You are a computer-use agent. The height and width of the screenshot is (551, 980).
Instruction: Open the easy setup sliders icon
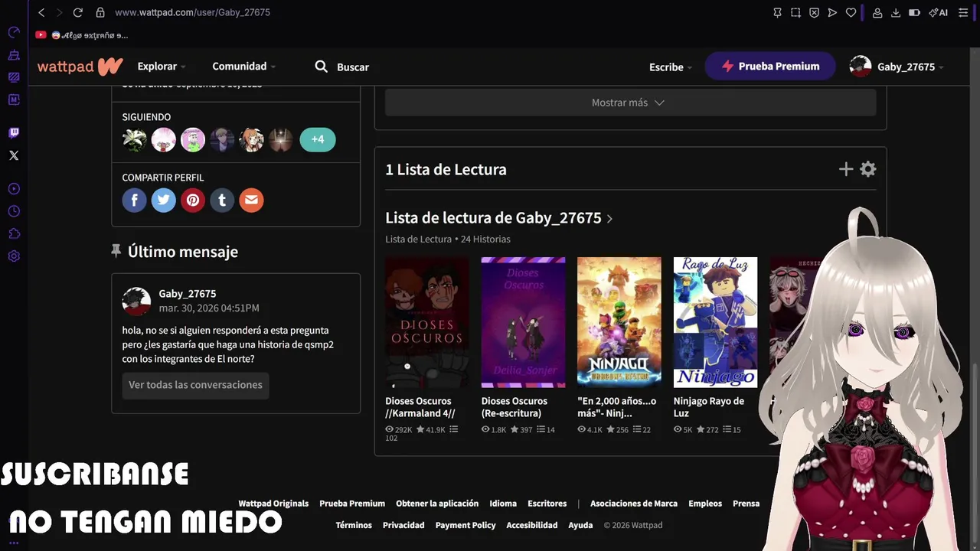pyautogui.click(x=963, y=12)
